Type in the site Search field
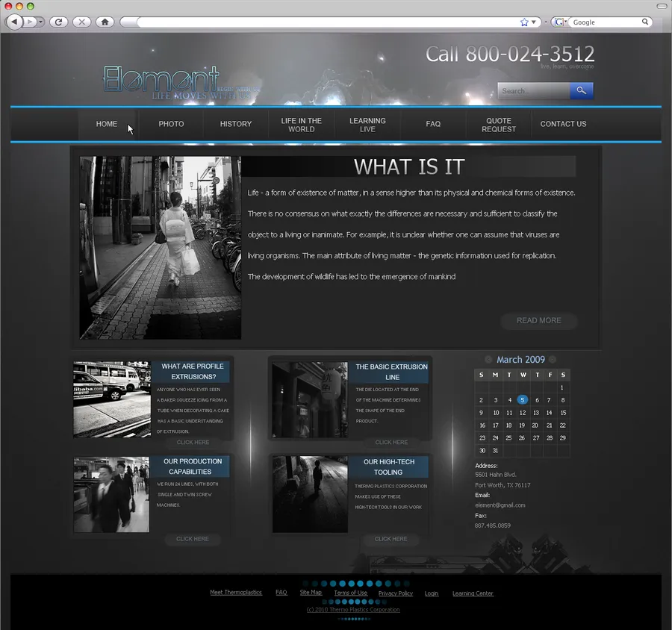The height and width of the screenshot is (630, 672). [533, 91]
